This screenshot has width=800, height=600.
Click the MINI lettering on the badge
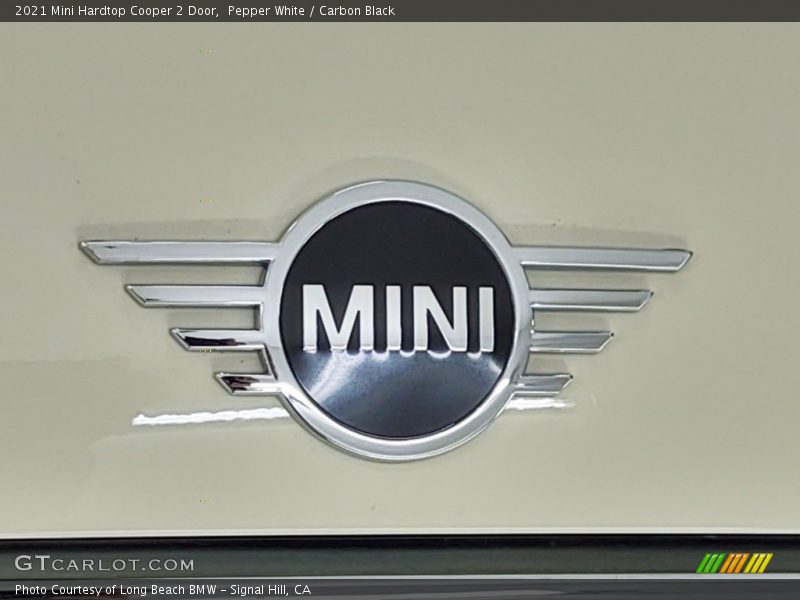398,318
